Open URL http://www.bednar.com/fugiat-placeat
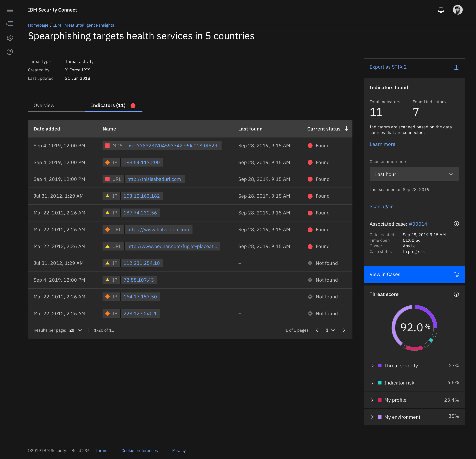Image resolution: width=476 pixels, height=459 pixels. 172,246
